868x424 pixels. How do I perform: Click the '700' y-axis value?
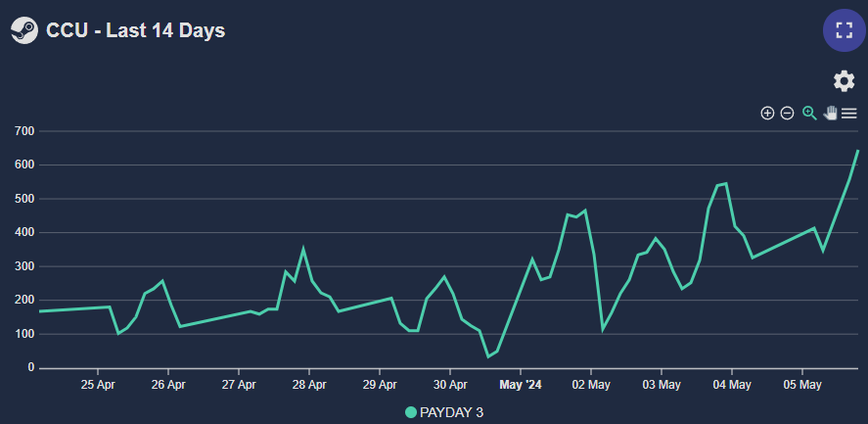point(25,131)
